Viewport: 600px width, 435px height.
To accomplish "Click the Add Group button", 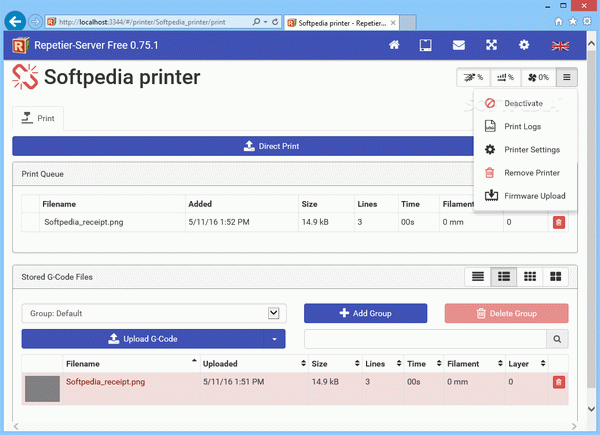I will click(x=365, y=313).
